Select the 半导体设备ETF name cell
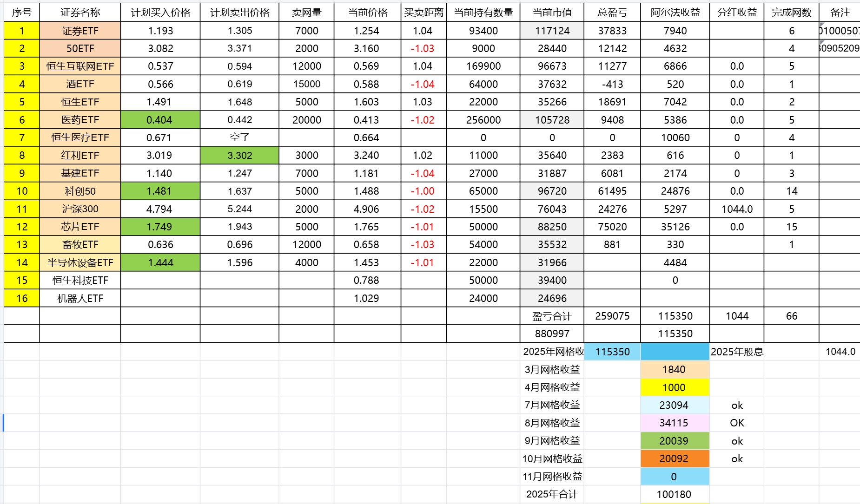Viewport: 860px width, 504px height. (x=80, y=262)
